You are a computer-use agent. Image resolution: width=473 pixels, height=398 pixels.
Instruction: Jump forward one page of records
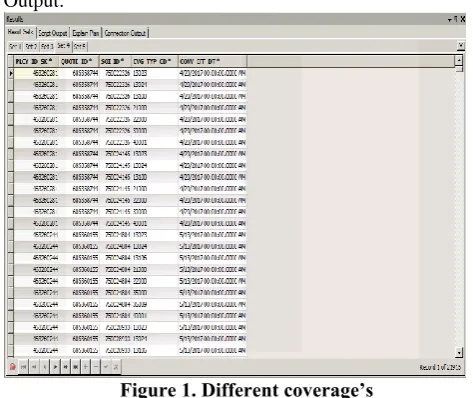[65, 367]
